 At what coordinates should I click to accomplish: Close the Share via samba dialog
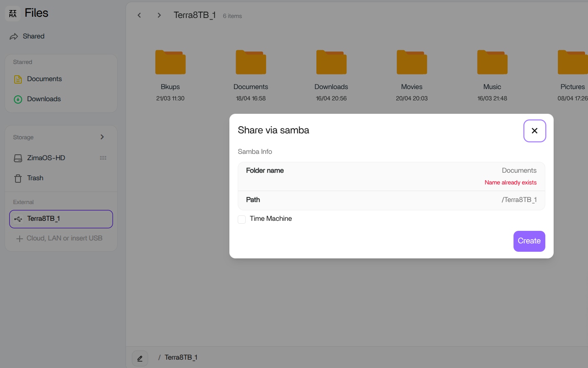[534, 131]
